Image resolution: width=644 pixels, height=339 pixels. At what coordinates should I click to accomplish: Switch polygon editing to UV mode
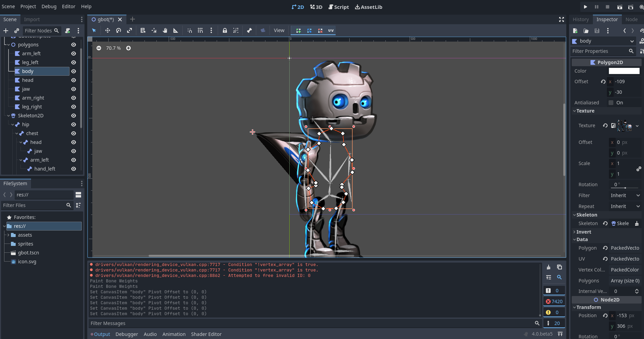pyautogui.click(x=331, y=30)
